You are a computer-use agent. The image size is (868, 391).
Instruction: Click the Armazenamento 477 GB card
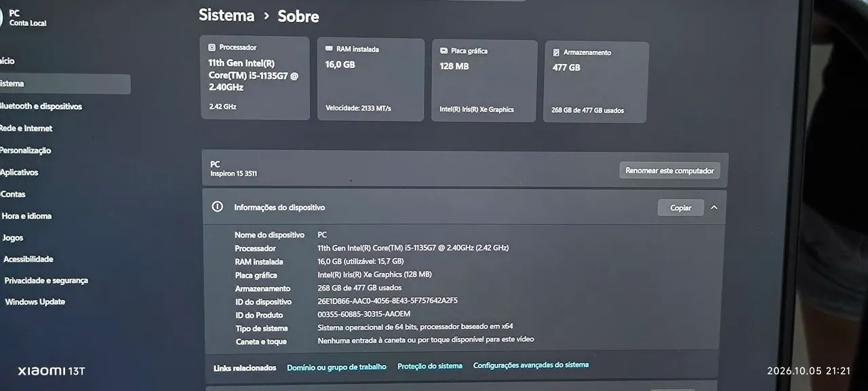[x=596, y=82]
